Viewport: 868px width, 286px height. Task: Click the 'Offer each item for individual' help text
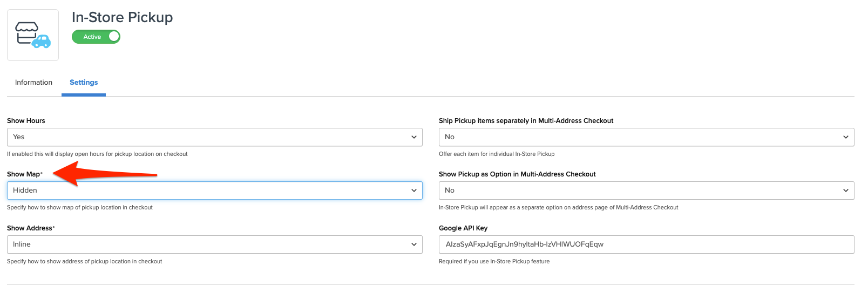coord(497,154)
